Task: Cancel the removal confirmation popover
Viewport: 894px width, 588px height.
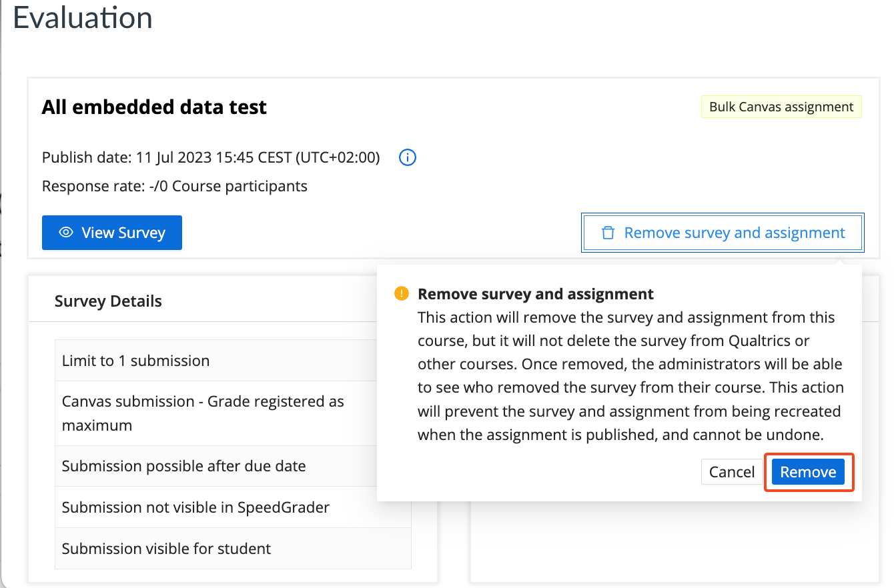Action: [731, 472]
